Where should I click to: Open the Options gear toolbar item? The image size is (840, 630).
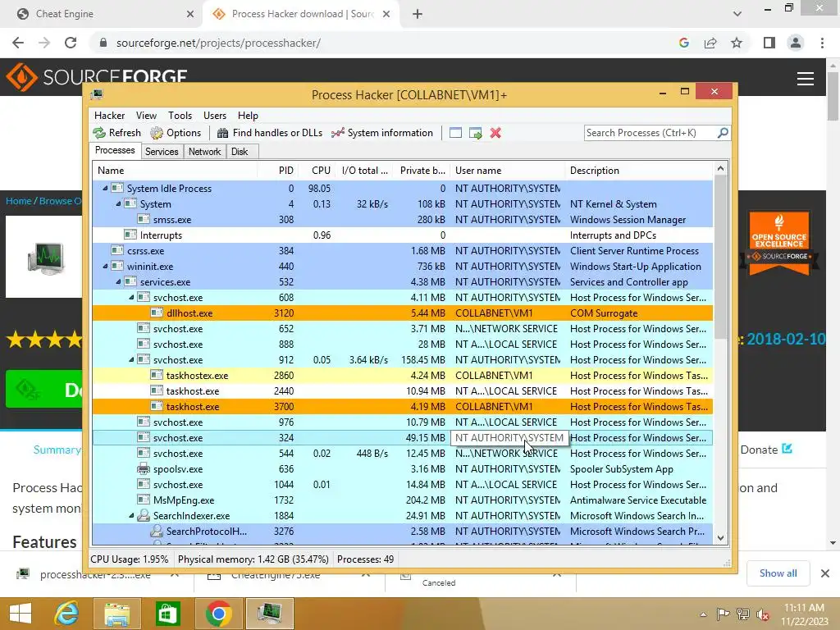(176, 133)
